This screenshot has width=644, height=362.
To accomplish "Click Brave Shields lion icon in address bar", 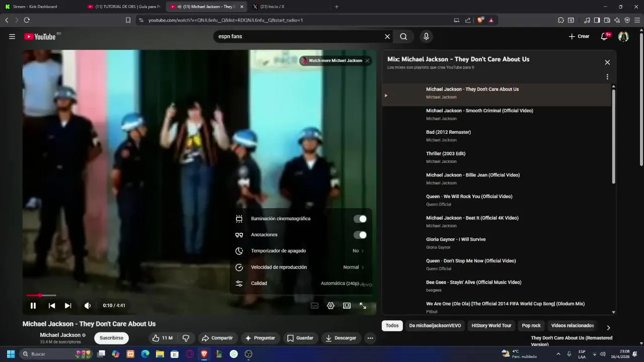I will click(x=480, y=20).
